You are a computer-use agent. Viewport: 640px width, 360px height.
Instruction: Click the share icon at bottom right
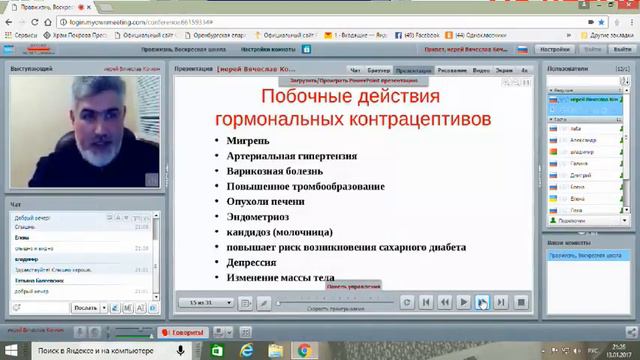coord(631,332)
